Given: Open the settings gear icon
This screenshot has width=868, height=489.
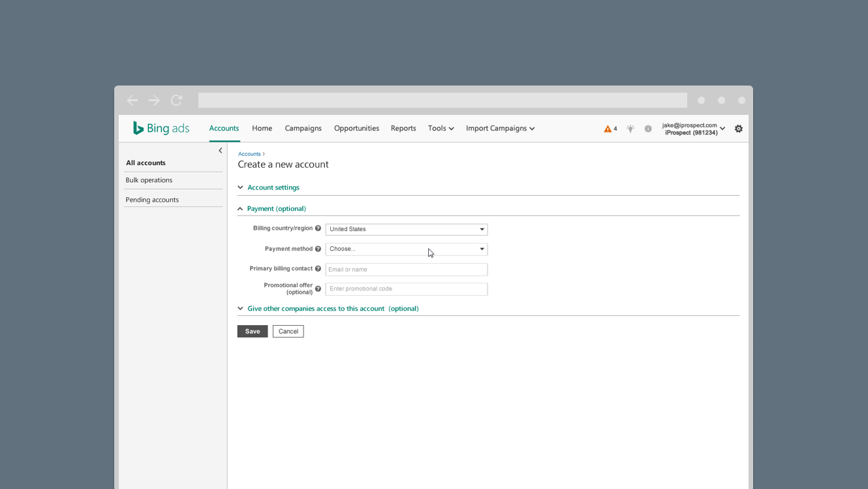Looking at the screenshot, I should (739, 129).
